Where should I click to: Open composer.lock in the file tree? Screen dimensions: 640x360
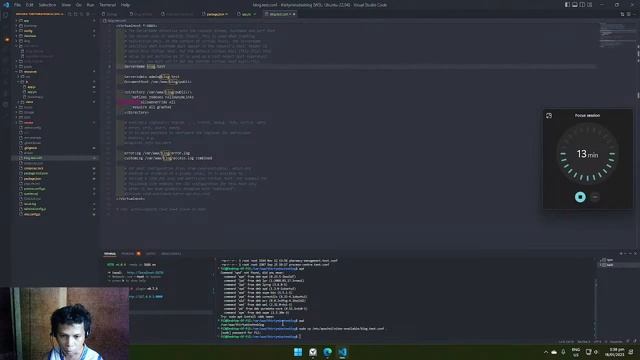click(33, 168)
